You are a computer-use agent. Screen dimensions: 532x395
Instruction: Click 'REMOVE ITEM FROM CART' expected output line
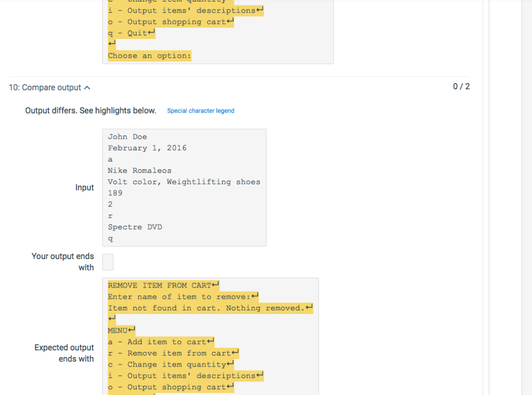[x=164, y=285]
